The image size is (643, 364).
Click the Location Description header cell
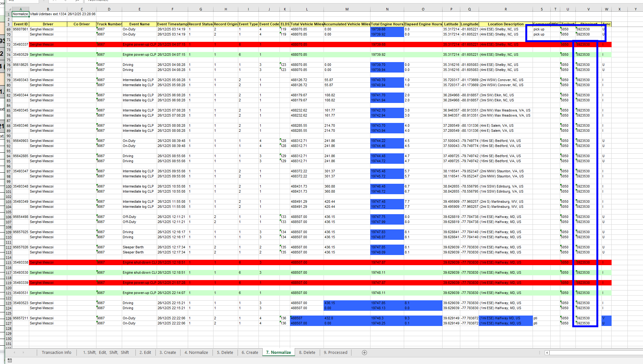(x=506, y=24)
